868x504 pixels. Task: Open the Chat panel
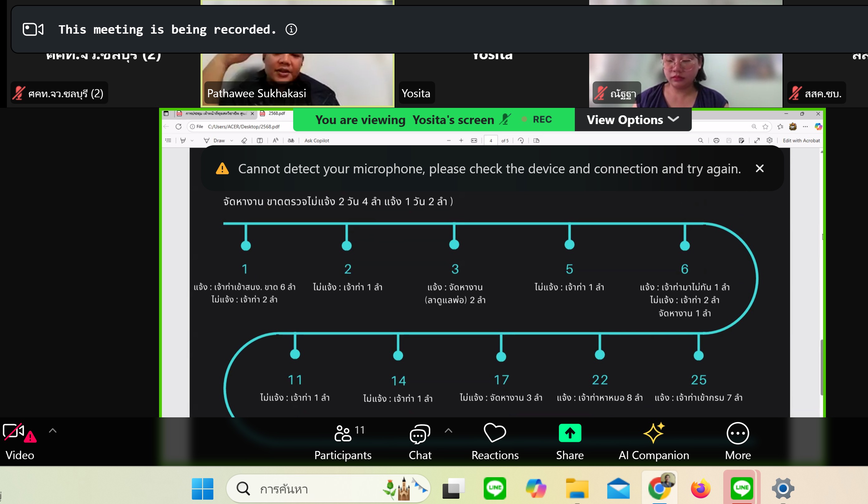point(420,442)
